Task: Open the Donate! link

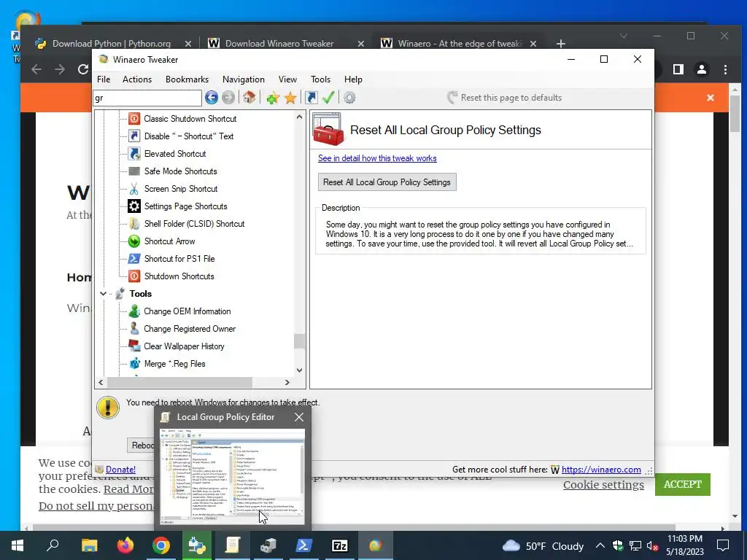Action: (x=120, y=470)
